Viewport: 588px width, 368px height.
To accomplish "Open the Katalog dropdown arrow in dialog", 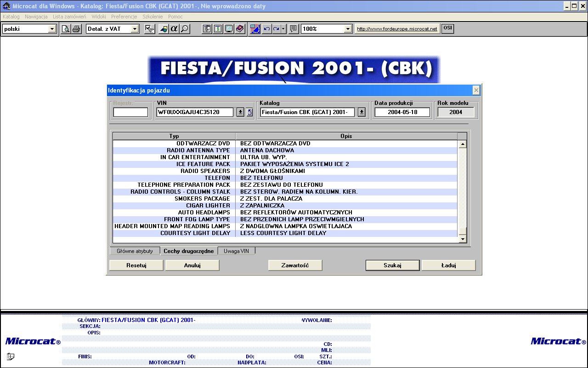I will pyautogui.click(x=362, y=112).
